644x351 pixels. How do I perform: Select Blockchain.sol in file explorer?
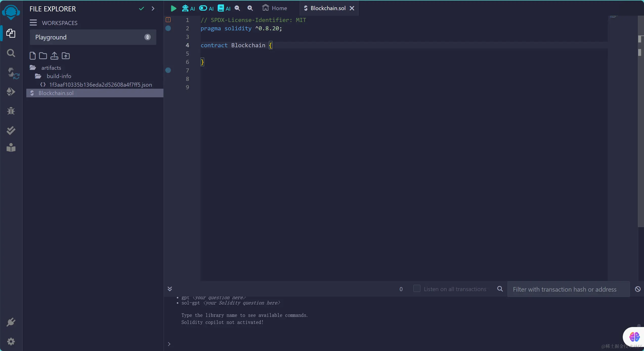pos(56,93)
